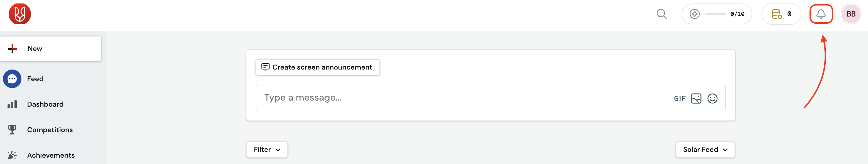Open the Achievements section
868x164 pixels.
(x=51, y=155)
